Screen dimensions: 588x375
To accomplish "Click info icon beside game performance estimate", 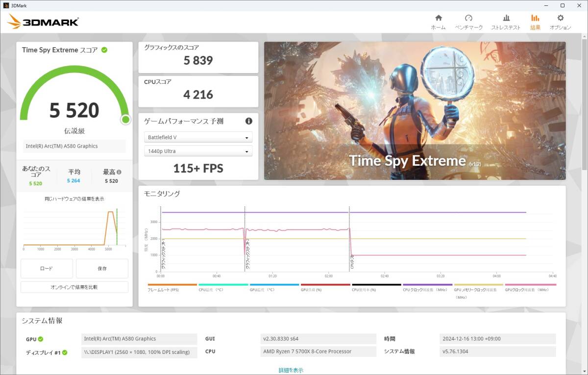I will point(248,121).
